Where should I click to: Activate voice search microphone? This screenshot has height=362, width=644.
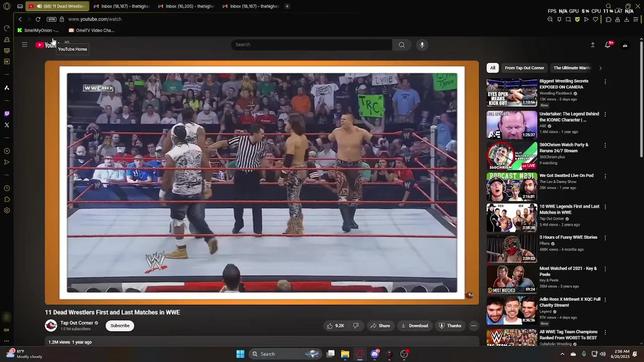pos(422,45)
